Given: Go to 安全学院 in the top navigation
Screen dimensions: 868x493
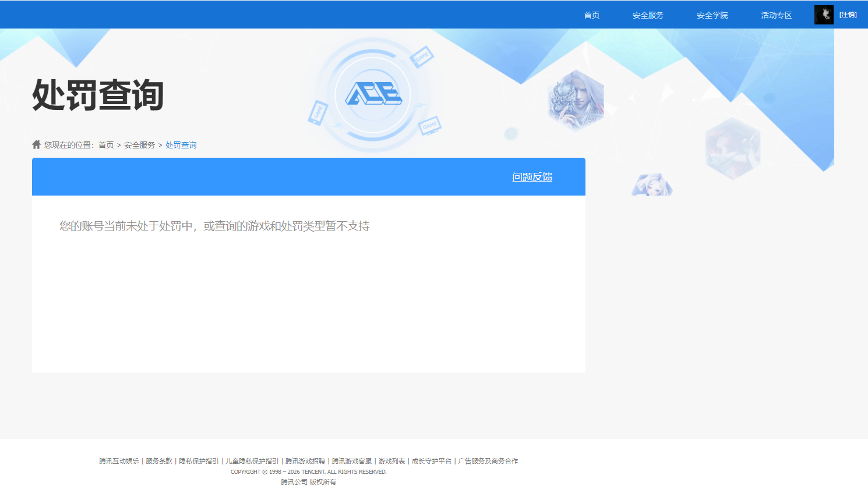Looking at the screenshot, I should (x=712, y=15).
